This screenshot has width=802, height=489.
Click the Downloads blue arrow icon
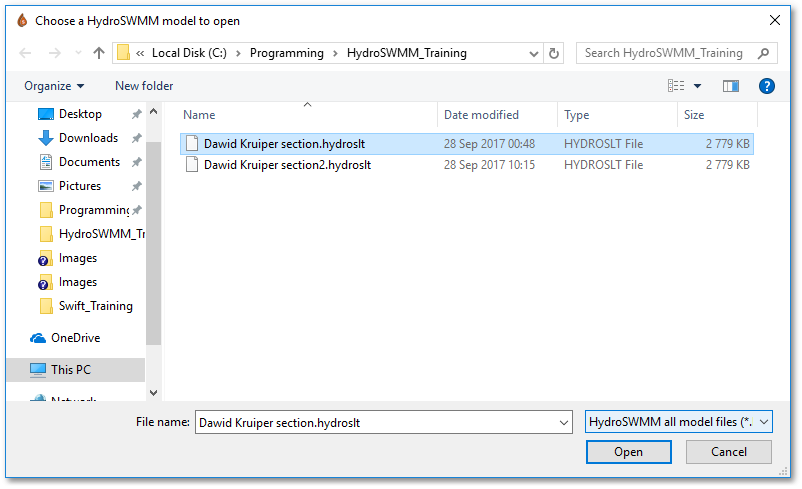coord(46,138)
